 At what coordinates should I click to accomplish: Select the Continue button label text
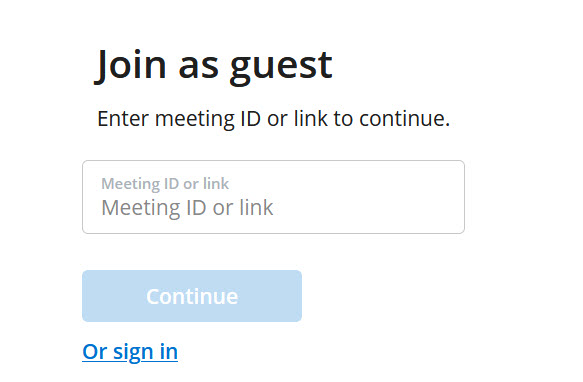(x=192, y=296)
